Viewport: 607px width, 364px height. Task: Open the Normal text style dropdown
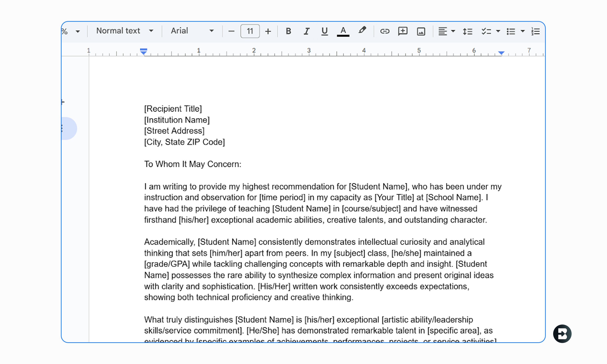coord(125,31)
